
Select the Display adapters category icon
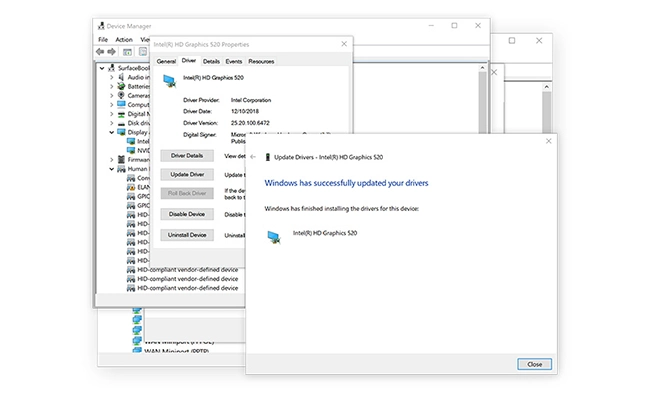tap(121, 132)
